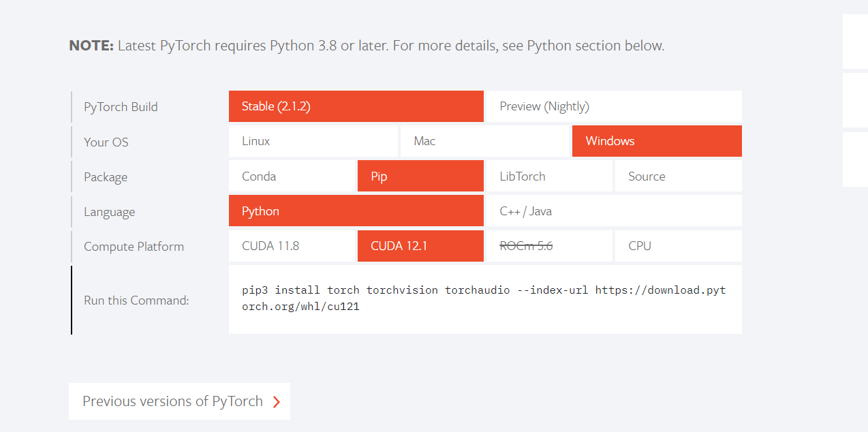Choose Windows as the OS
The image size is (868, 432).
(657, 141)
